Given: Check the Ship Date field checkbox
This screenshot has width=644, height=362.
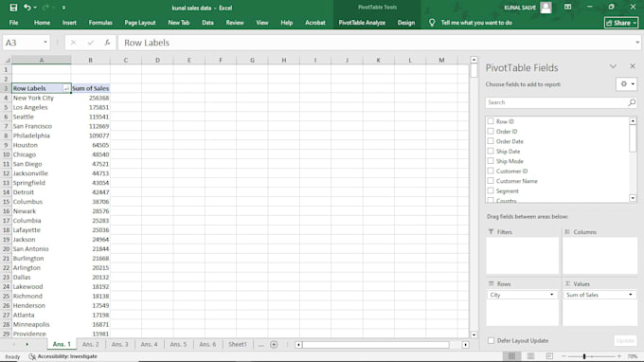Looking at the screenshot, I should pos(491,151).
